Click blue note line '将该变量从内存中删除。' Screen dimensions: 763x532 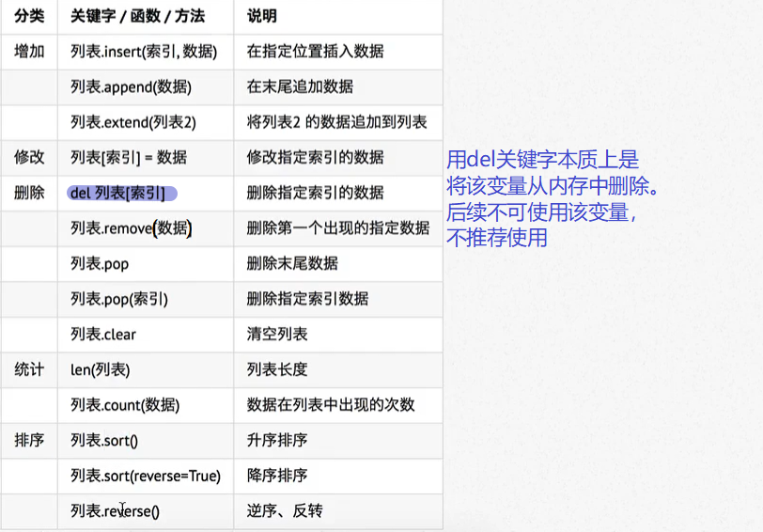553,185
